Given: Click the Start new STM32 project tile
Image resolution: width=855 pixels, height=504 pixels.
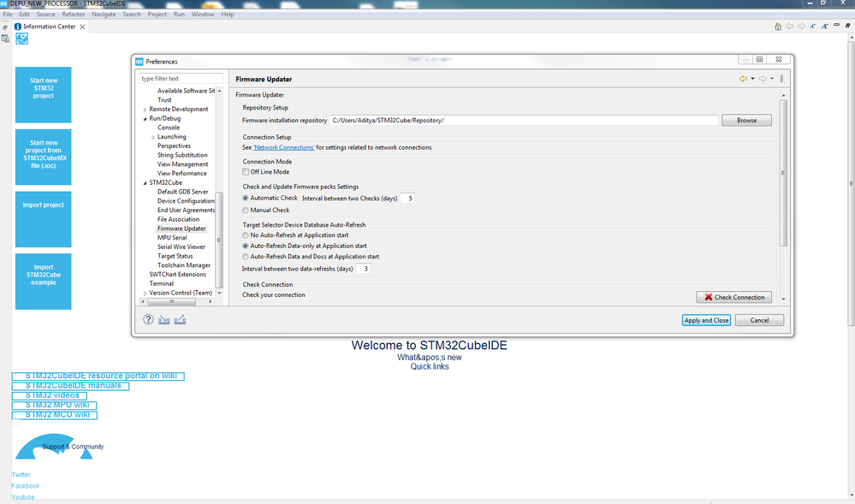Looking at the screenshot, I should pos(43,95).
